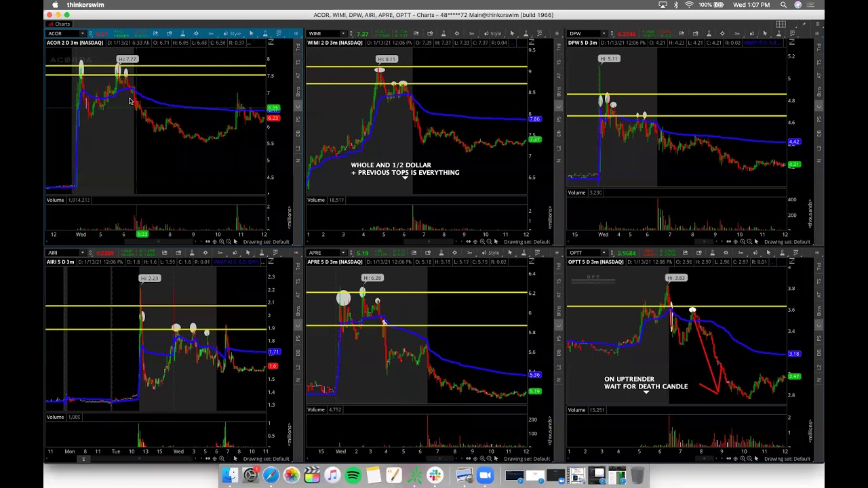Open Drawing set Default menu under ACOR chart
Viewport: 868px width, 488px height.
[x=266, y=242]
